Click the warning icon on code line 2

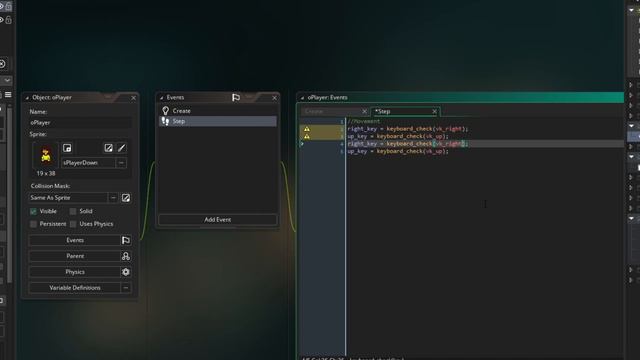[x=307, y=129]
